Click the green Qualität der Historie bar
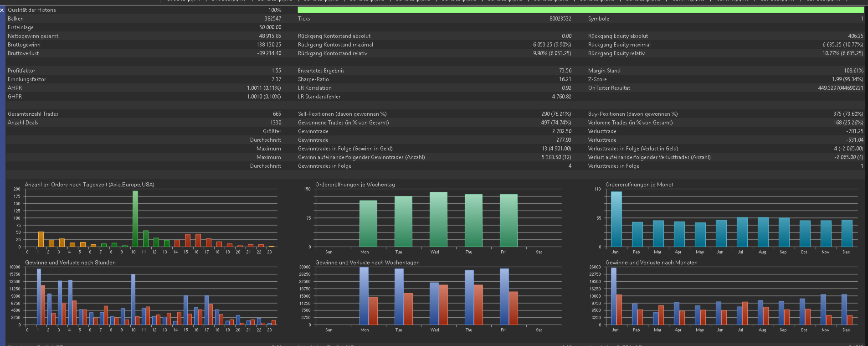Image resolution: width=868 pixels, height=346 pixels. 580,10
